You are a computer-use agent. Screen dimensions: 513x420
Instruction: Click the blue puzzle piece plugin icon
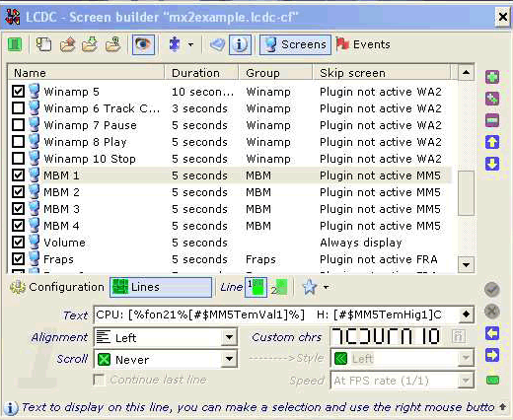[175, 44]
